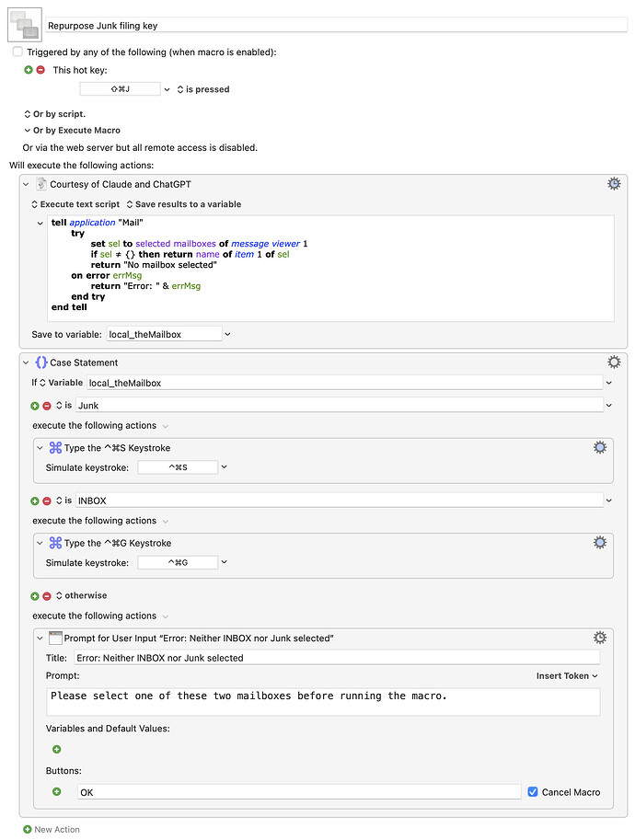Image resolution: width=635 pixels, height=840 pixels.
Task: Open the 'Save to variable' dropdown arrow
Action: (228, 334)
